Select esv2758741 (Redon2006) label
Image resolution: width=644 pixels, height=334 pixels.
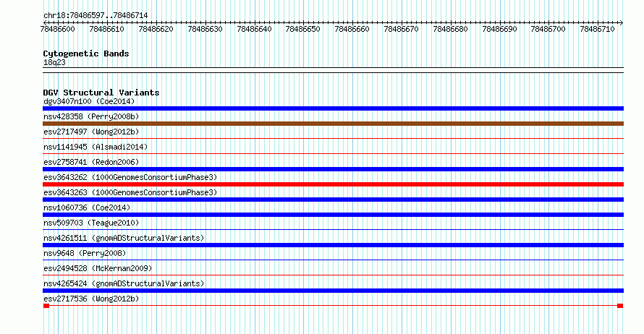[x=91, y=162]
